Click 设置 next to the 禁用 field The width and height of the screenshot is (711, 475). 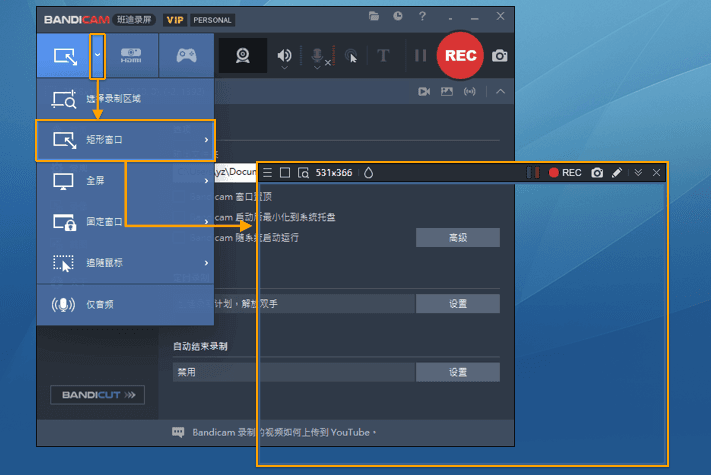coord(458,372)
